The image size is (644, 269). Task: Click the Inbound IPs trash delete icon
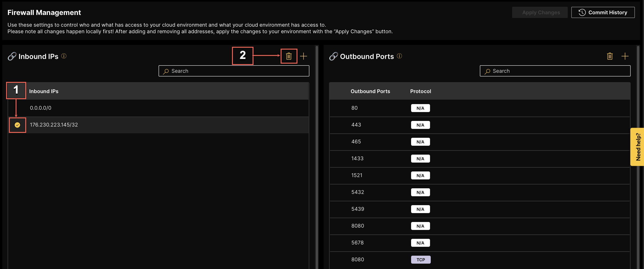coord(289,56)
